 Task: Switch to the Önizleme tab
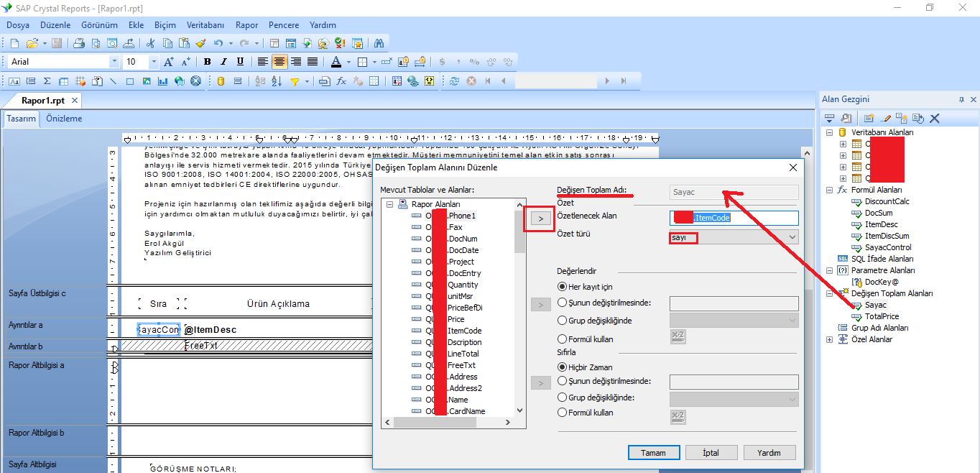point(64,119)
